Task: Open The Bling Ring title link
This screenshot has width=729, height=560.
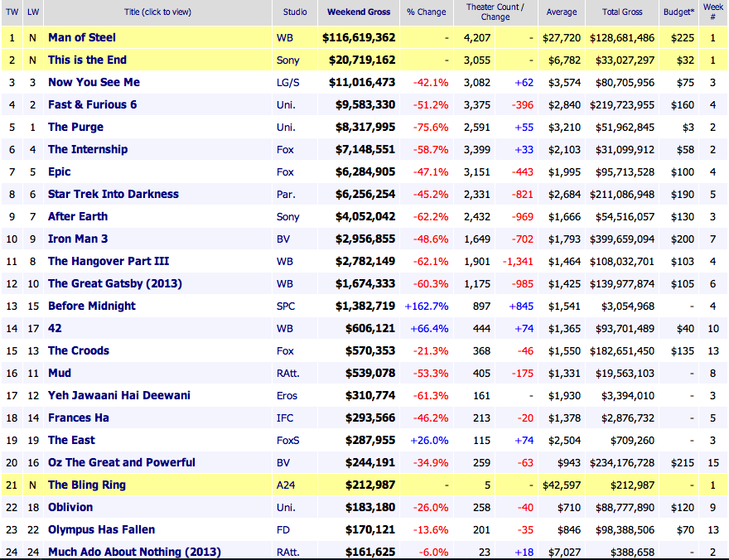Action: (x=86, y=485)
